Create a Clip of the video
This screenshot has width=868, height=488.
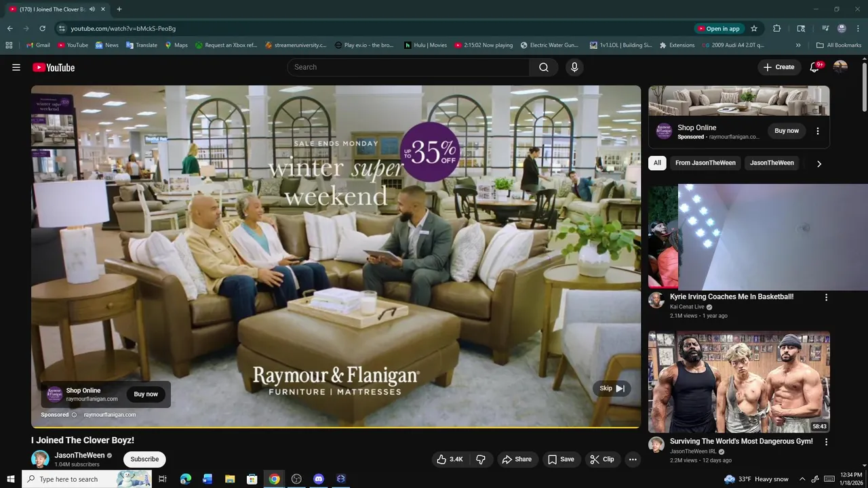(x=602, y=459)
